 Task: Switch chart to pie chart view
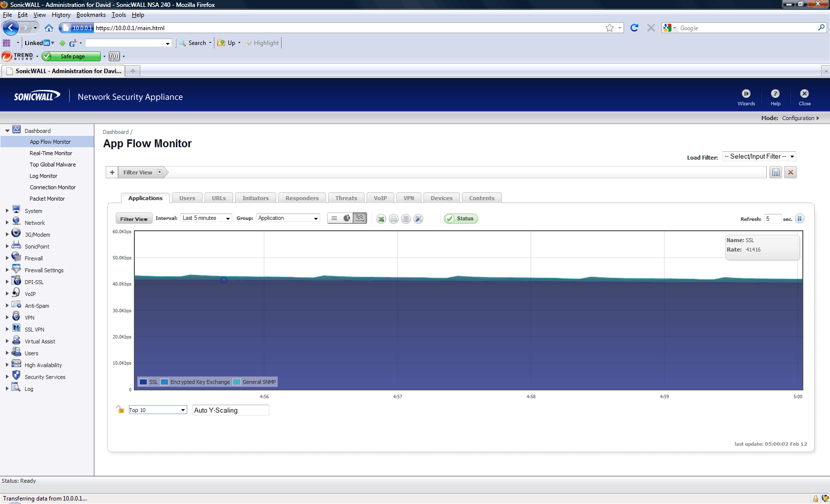point(347,218)
